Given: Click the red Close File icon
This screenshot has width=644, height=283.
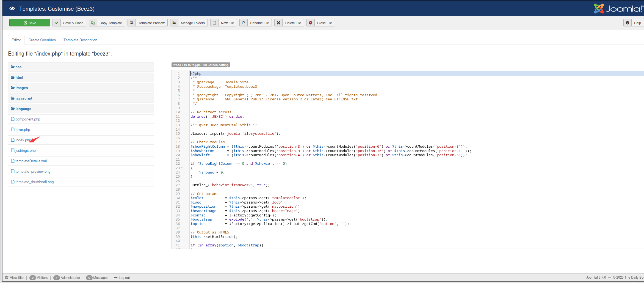Looking at the screenshot, I should tap(311, 23).
